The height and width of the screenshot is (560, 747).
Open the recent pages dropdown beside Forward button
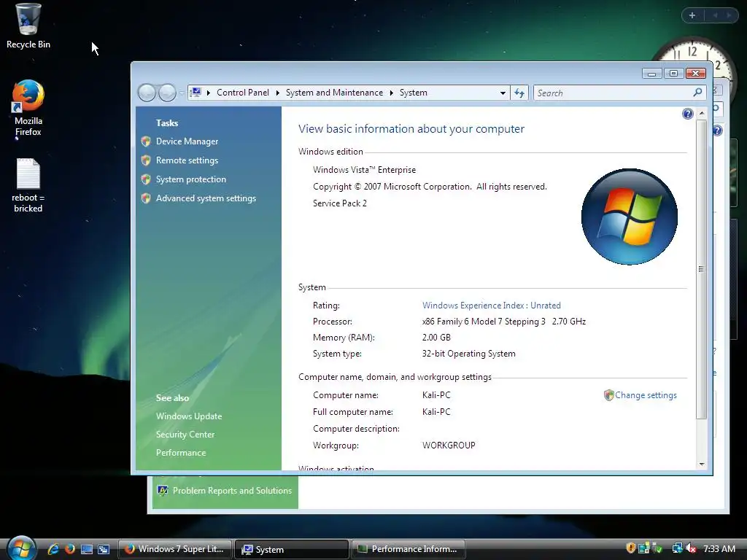click(x=182, y=93)
